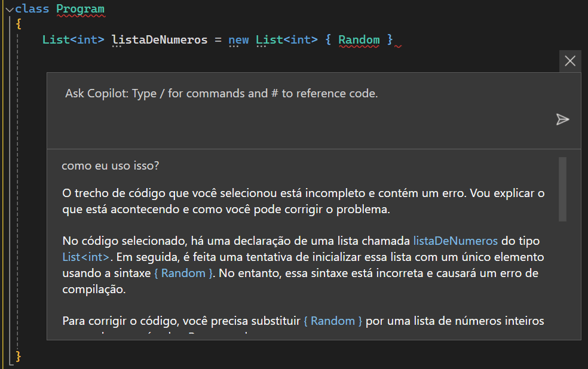588x369 pixels.
Task: Close the Copilot inline chat panel
Action: click(570, 61)
